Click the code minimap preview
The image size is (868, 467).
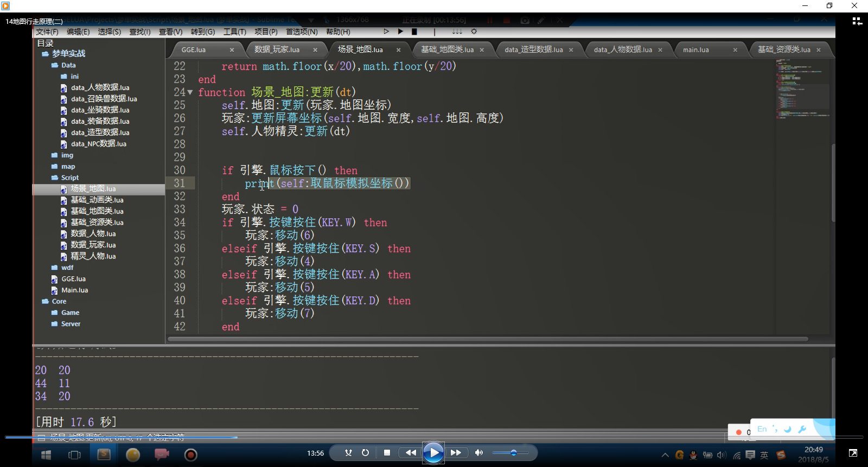tap(802, 90)
